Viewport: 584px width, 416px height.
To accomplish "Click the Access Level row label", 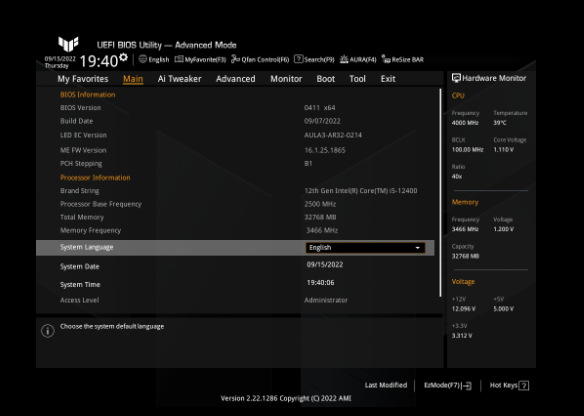I will point(80,300).
